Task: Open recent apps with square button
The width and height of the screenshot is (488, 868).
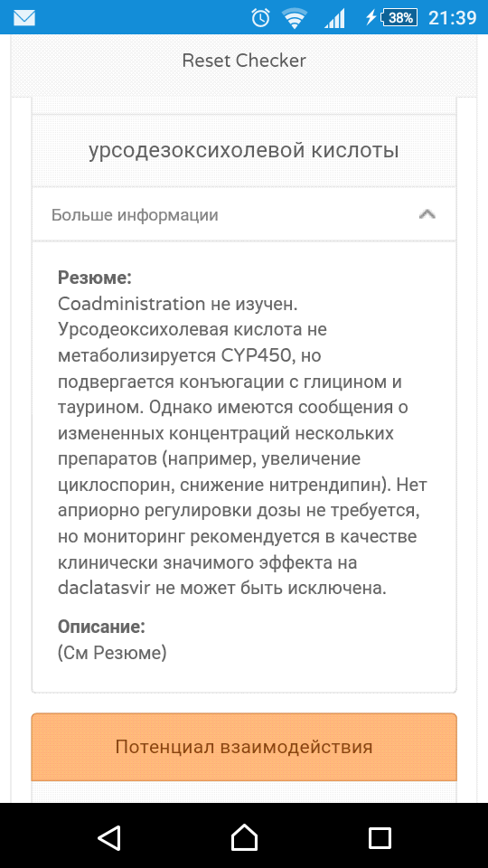Action: click(380, 837)
